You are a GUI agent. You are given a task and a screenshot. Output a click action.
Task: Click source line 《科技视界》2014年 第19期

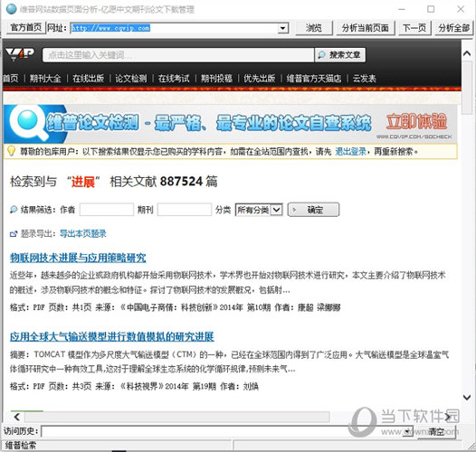(x=168, y=387)
